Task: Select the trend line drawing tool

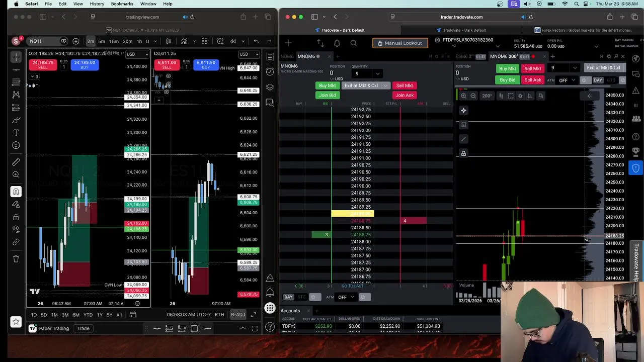Action: 16,69
